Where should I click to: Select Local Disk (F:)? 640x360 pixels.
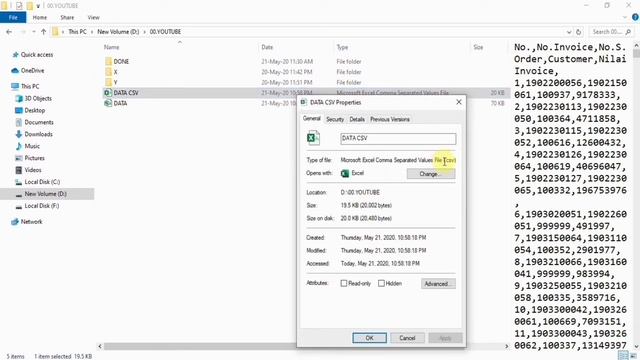(x=42, y=206)
